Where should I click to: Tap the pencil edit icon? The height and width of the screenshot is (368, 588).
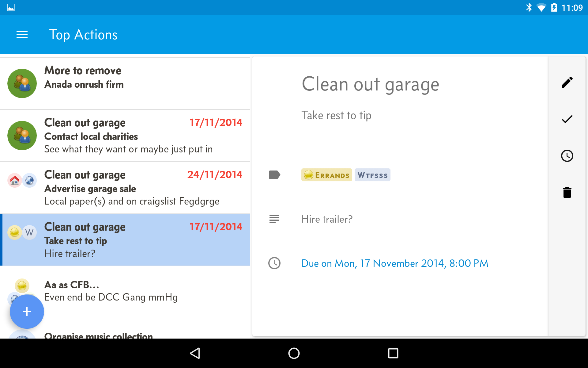point(567,82)
